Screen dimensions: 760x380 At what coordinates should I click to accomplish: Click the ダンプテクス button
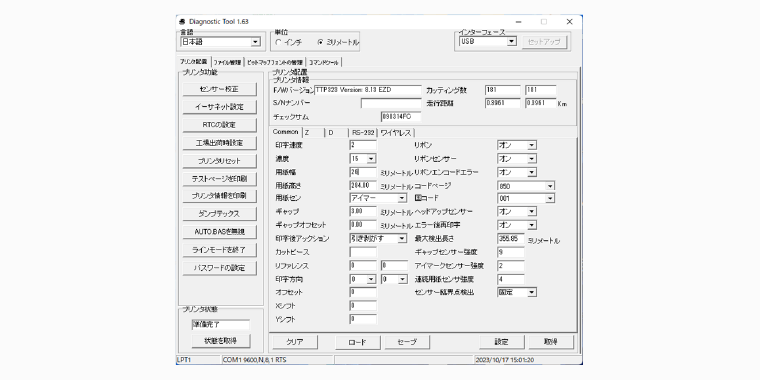(x=219, y=214)
